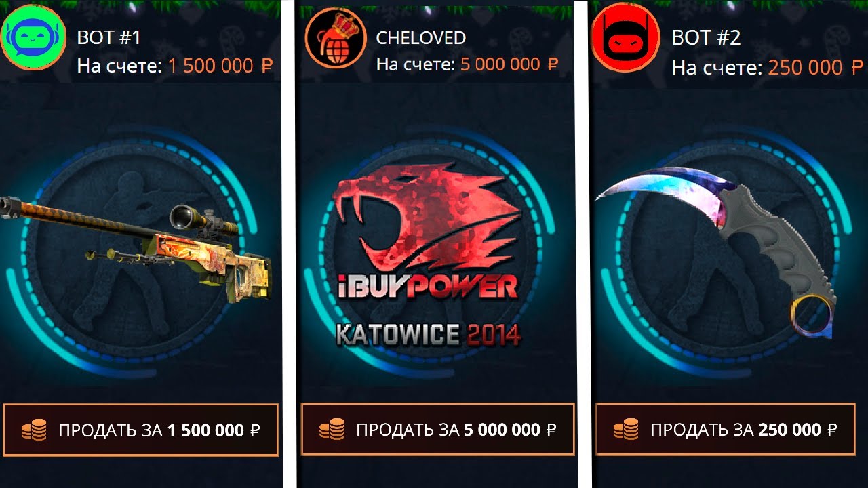Click coins icon in 5 000 000 sell button
868x488 pixels.
pyautogui.click(x=332, y=430)
